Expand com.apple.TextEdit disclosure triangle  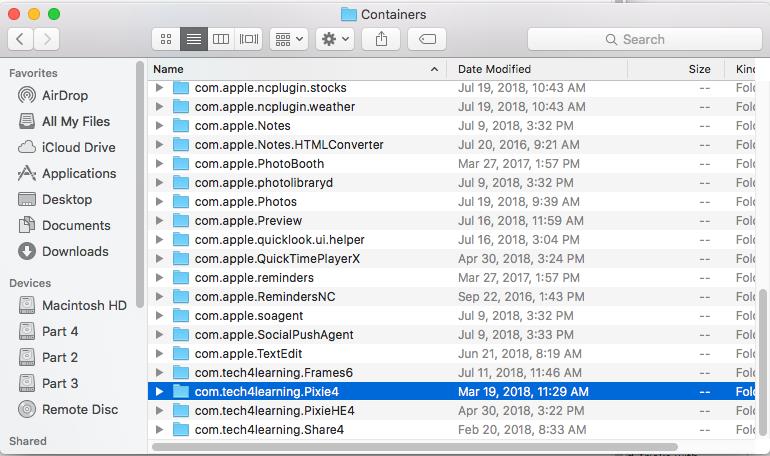[159, 354]
